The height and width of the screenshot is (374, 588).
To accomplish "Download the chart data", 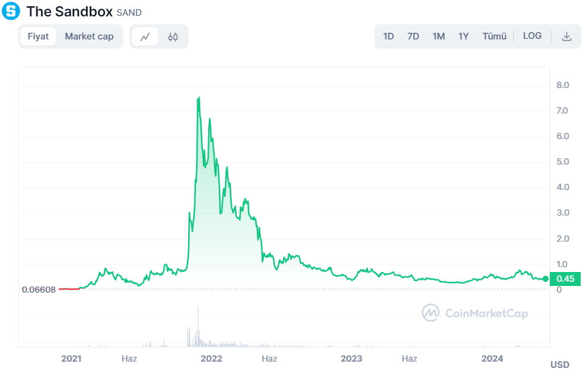I will (566, 36).
